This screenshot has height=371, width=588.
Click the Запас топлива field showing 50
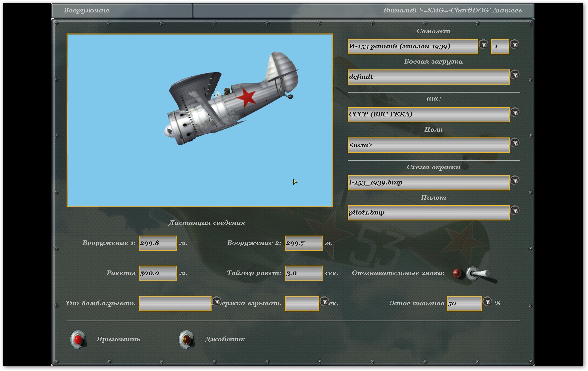coord(464,304)
